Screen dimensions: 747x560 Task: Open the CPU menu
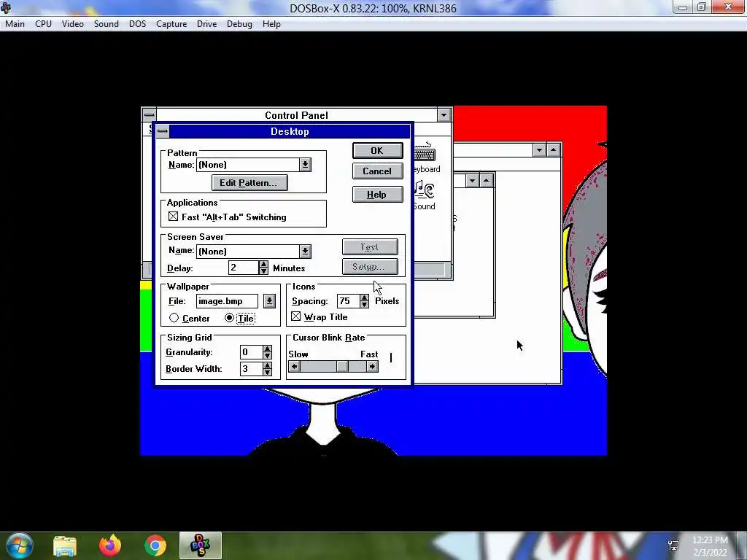[43, 24]
